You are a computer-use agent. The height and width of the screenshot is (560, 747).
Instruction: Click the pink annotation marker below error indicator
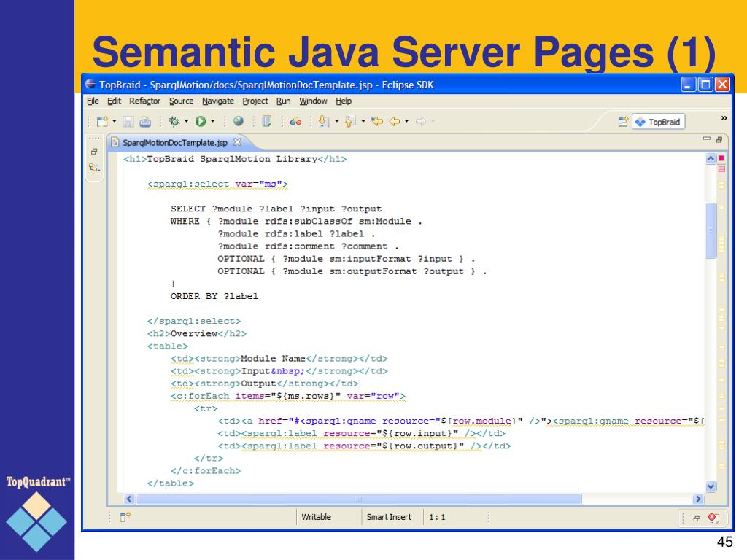click(721, 169)
